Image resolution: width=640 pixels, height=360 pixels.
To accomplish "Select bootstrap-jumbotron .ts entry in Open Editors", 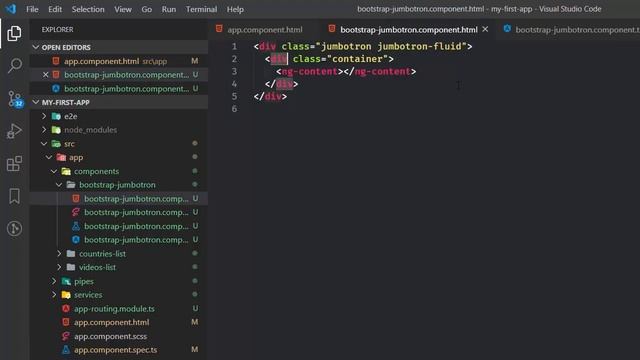I will 119,89.
